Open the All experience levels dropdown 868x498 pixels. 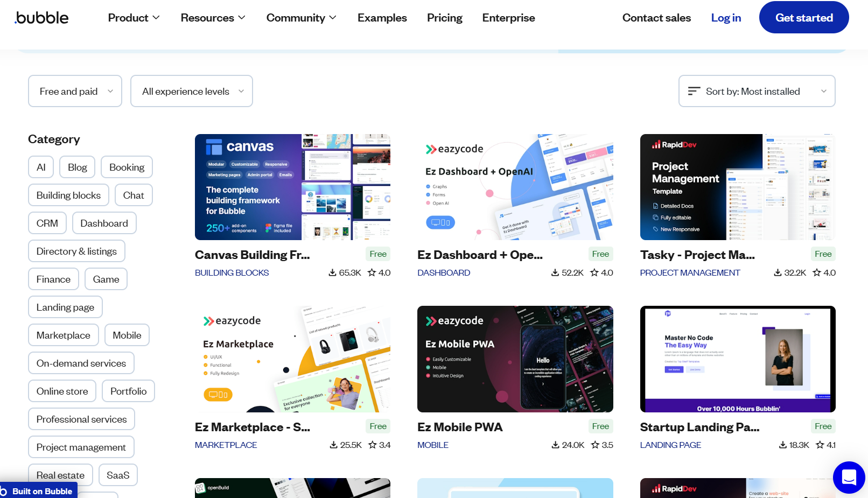click(x=192, y=91)
